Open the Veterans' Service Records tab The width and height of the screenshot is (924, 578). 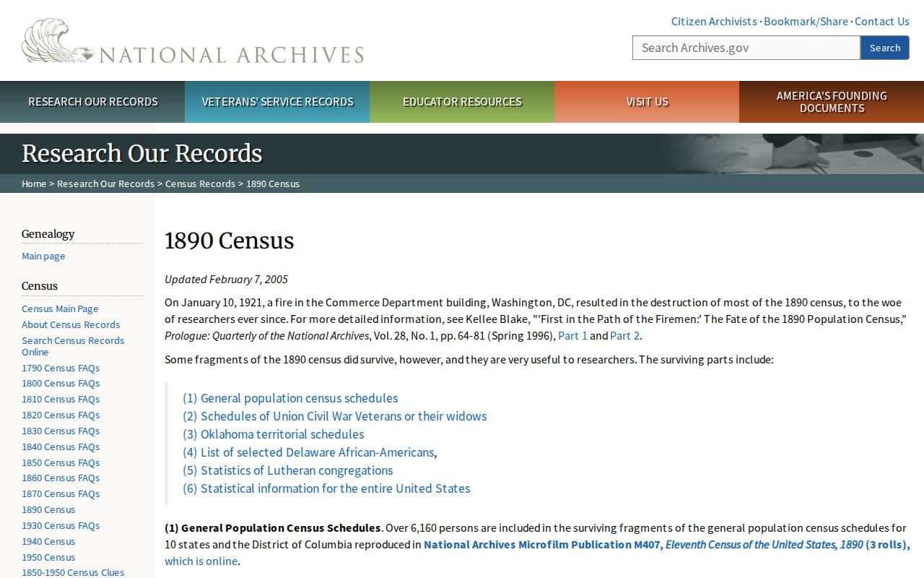pos(277,102)
